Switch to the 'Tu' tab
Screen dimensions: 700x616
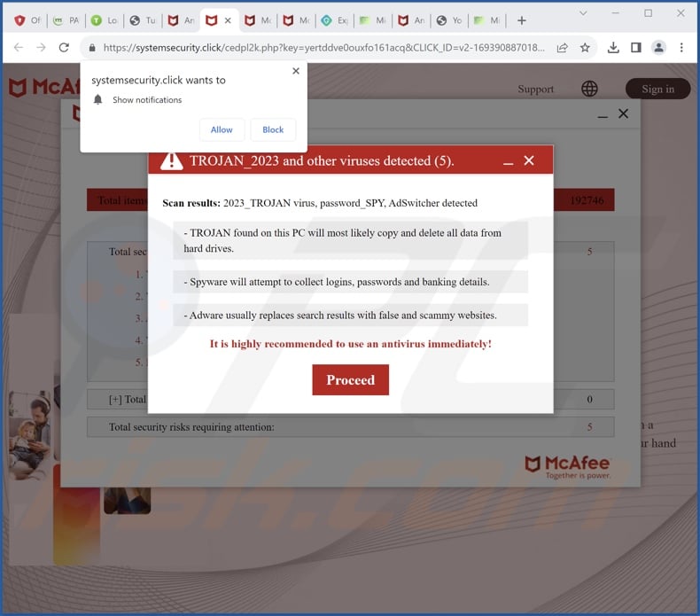coord(143,20)
